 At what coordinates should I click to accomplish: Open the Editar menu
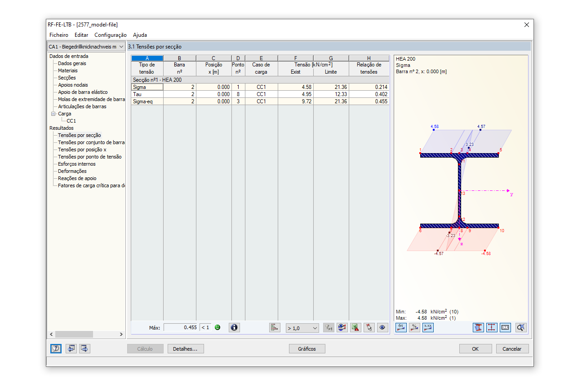(x=81, y=35)
